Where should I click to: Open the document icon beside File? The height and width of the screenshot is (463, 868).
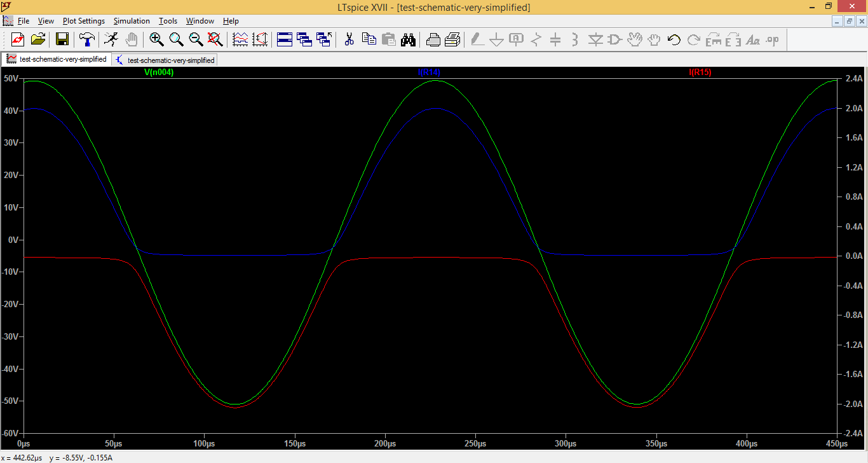pyautogui.click(x=8, y=21)
